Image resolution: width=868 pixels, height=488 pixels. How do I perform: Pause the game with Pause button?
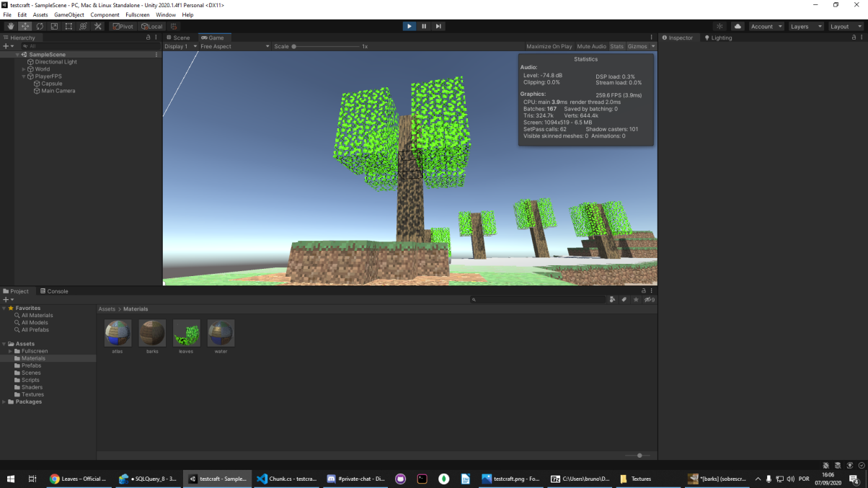click(424, 26)
